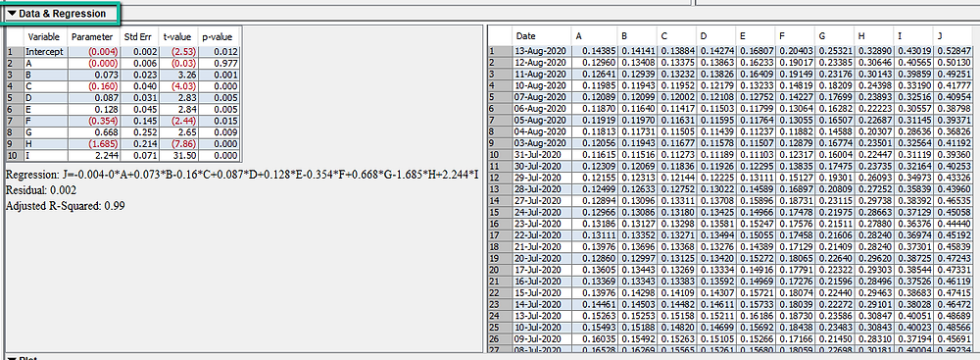Image resolution: width=980 pixels, height=360 pixels.
Task: Select value 0.16035 in column A
Action: click(x=594, y=340)
